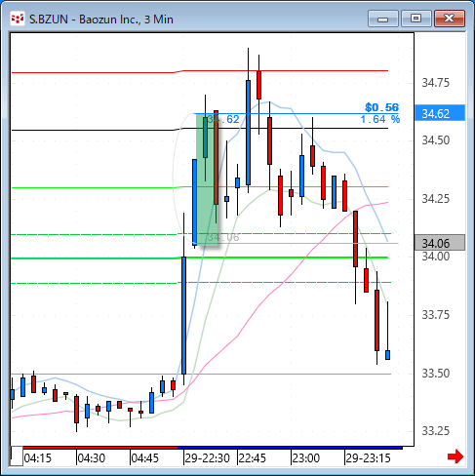Close the Baozun chart window
This screenshot has width=475, height=476.
[450, 19]
